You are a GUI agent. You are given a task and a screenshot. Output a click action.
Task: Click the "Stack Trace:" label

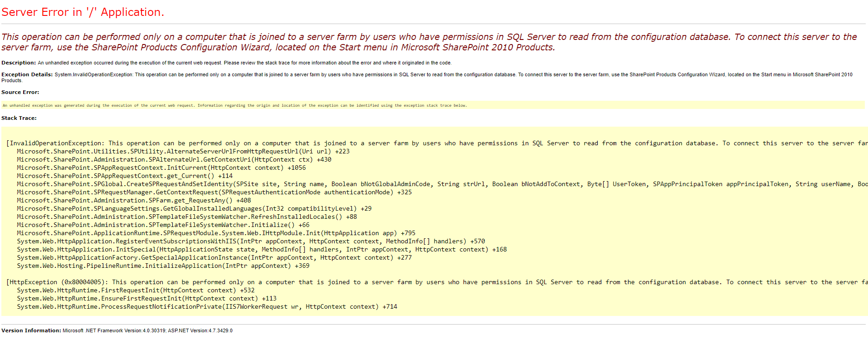[19, 118]
